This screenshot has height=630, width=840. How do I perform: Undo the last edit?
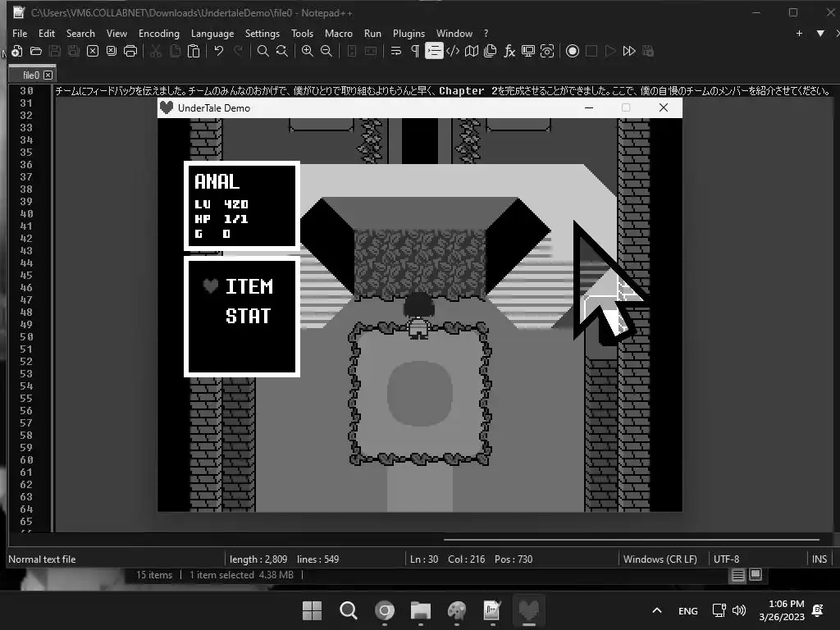(x=218, y=51)
